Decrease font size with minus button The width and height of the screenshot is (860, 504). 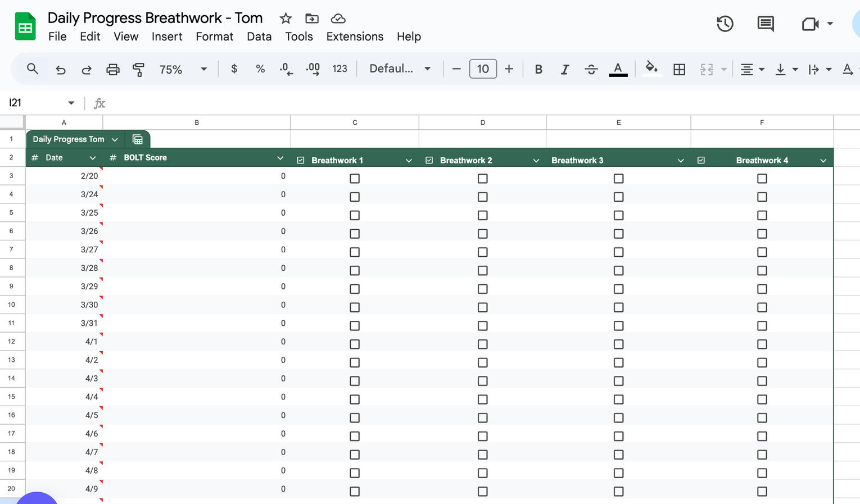click(x=456, y=69)
